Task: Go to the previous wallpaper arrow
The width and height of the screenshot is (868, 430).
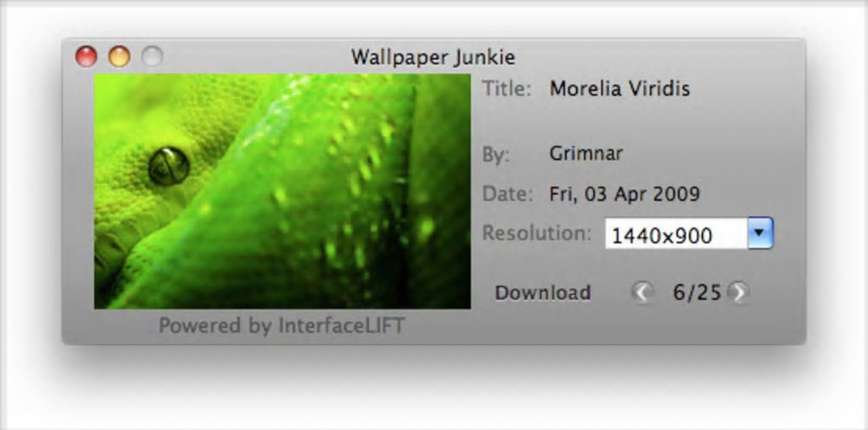Action: click(x=642, y=293)
